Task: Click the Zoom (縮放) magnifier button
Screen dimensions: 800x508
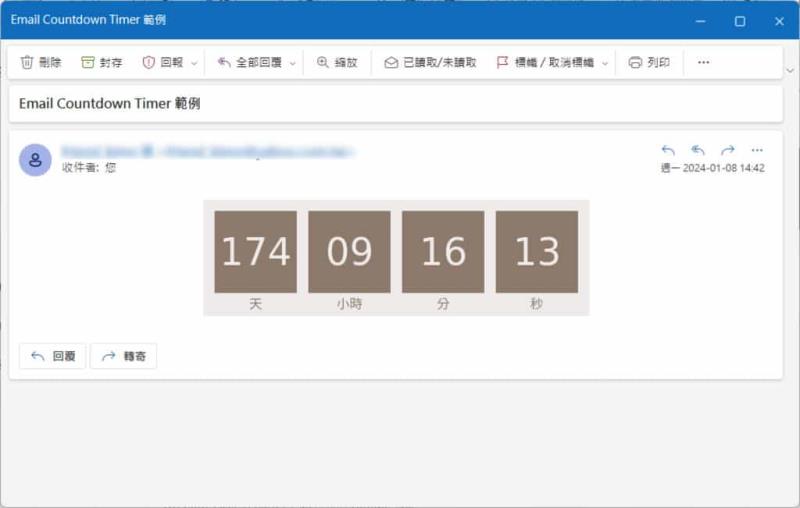Action: coord(337,62)
